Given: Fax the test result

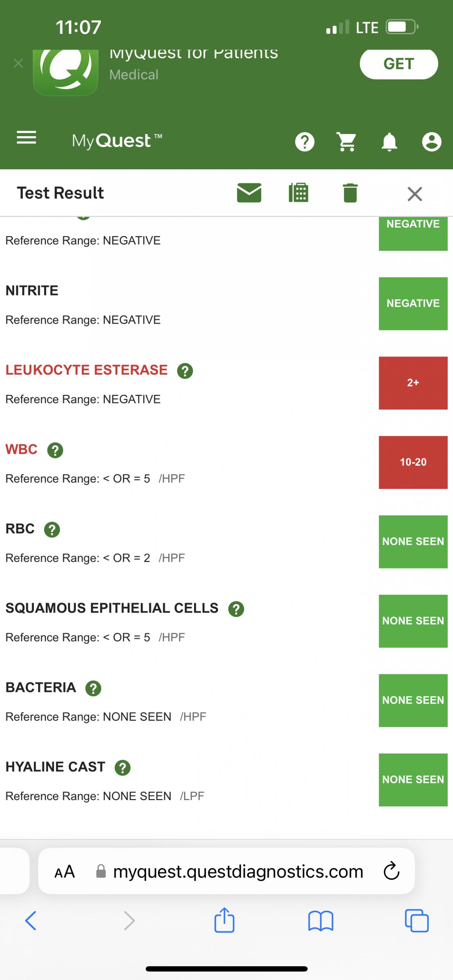Looking at the screenshot, I should [299, 193].
